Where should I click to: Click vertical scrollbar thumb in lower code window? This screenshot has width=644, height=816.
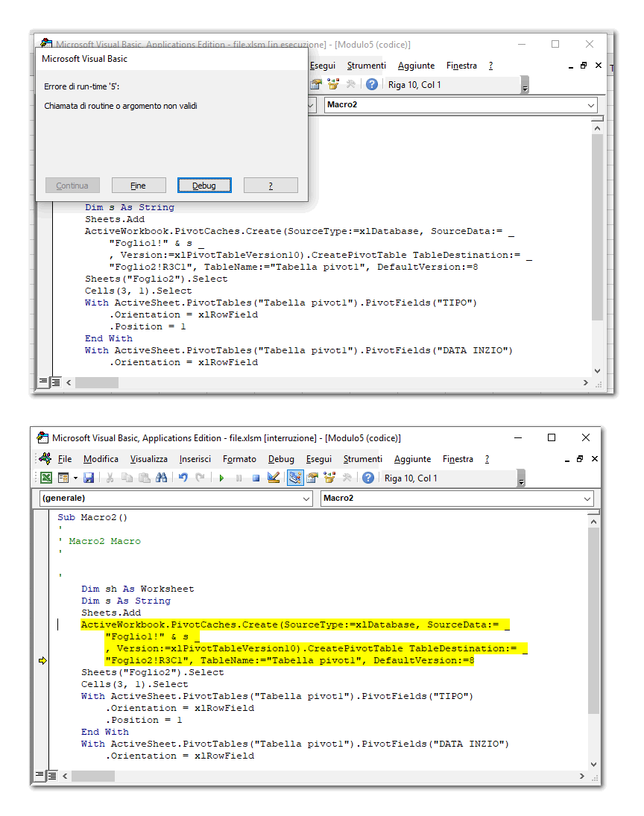tap(593, 620)
